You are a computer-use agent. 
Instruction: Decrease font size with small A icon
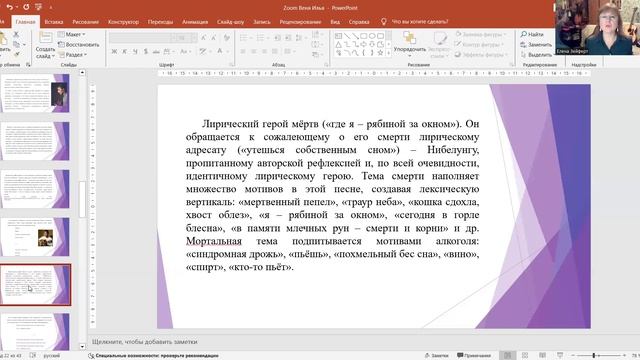click(214, 38)
